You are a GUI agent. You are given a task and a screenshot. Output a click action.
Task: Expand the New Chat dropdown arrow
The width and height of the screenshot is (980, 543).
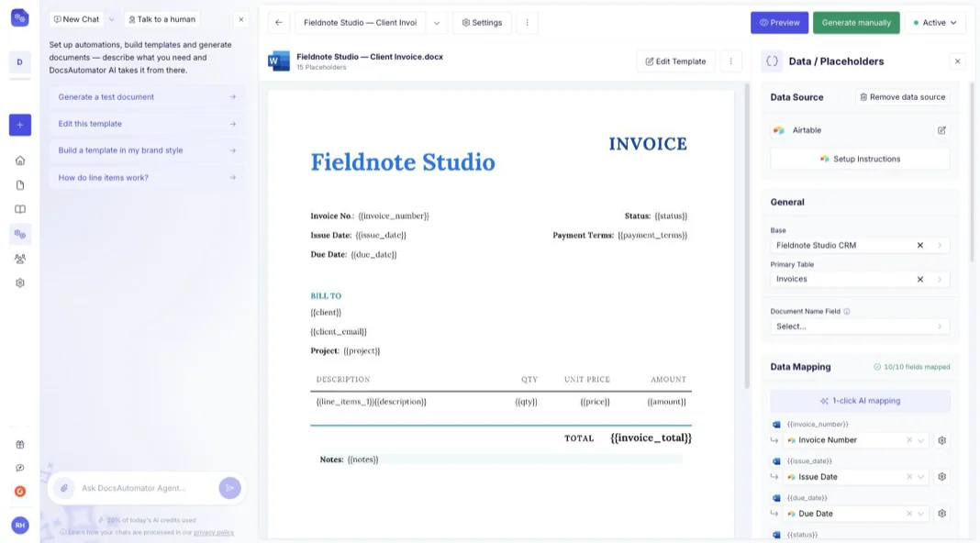pyautogui.click(x=111, y=19)
